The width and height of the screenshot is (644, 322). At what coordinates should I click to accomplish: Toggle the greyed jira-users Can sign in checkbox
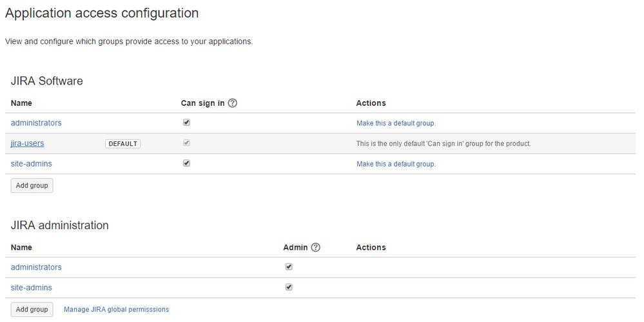pyautogui.click(x=186, y=143)
